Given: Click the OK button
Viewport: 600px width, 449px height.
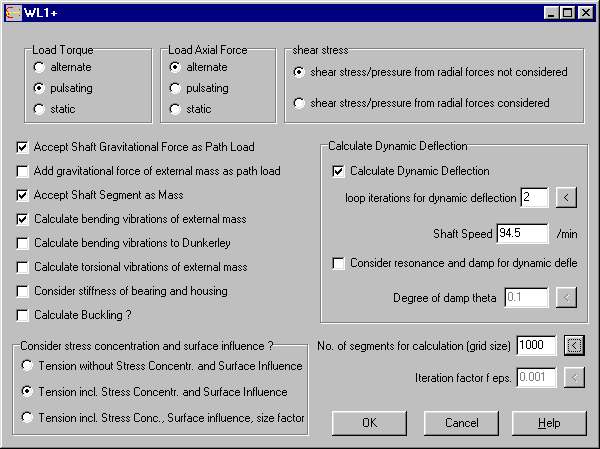Looking at the screenshot, I should [x=369, y=423].
